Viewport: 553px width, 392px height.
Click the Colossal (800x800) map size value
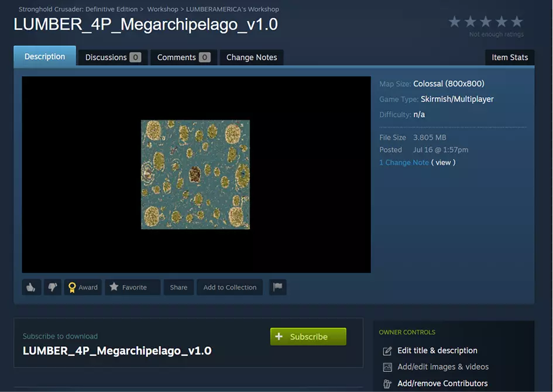click(449, 84)
